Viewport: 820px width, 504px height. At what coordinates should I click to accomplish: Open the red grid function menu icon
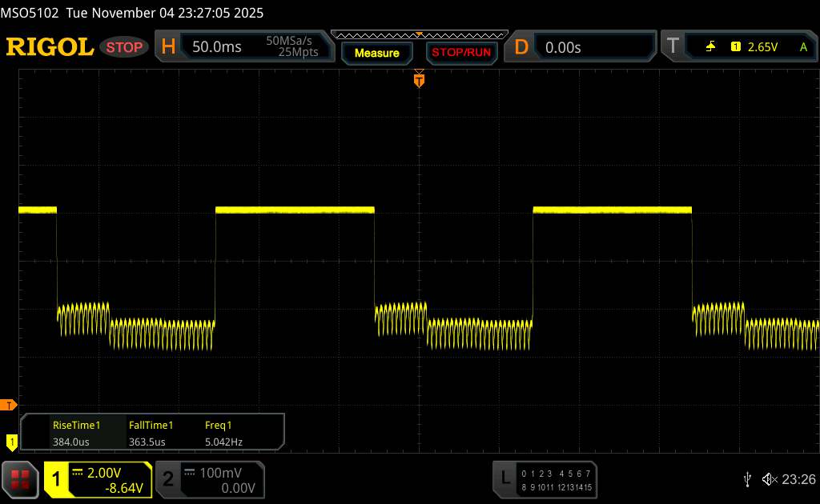(21, 478)
